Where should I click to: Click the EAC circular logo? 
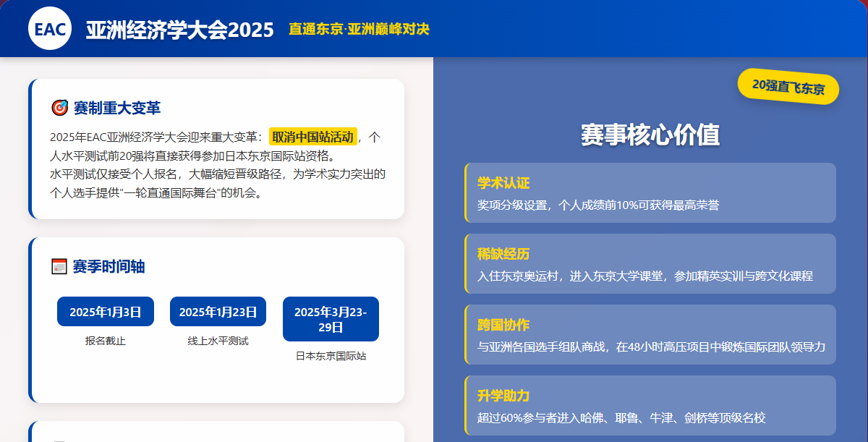(50, 28)
